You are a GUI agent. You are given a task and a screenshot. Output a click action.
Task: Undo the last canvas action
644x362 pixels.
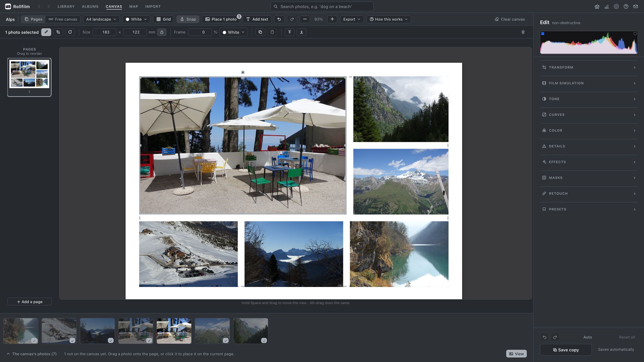(279, 19)
